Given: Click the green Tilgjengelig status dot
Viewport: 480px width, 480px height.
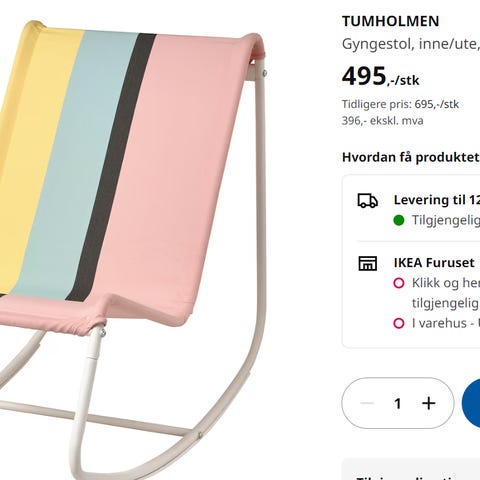Looking at the screenshot, I should click(399, 220).
